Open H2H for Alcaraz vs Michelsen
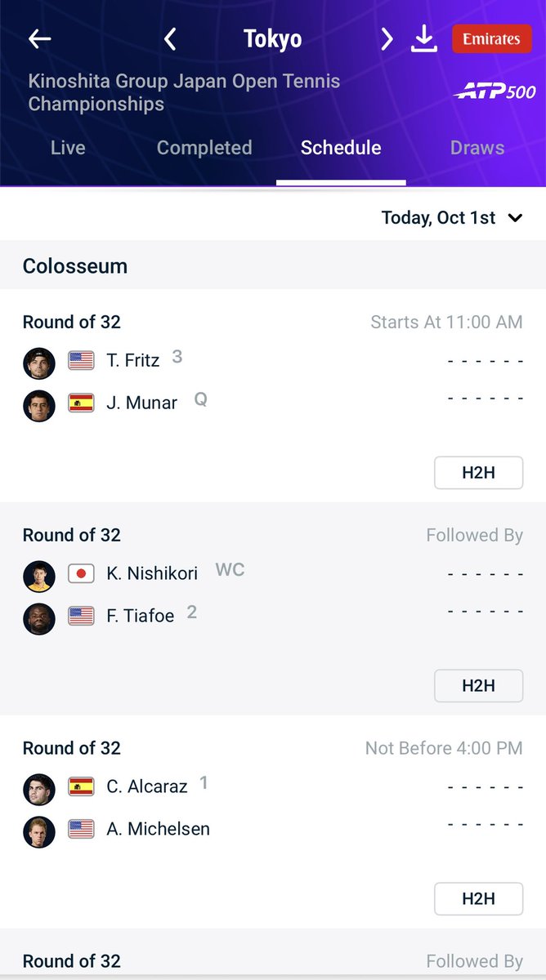546x980 pixels. [478, 899]
